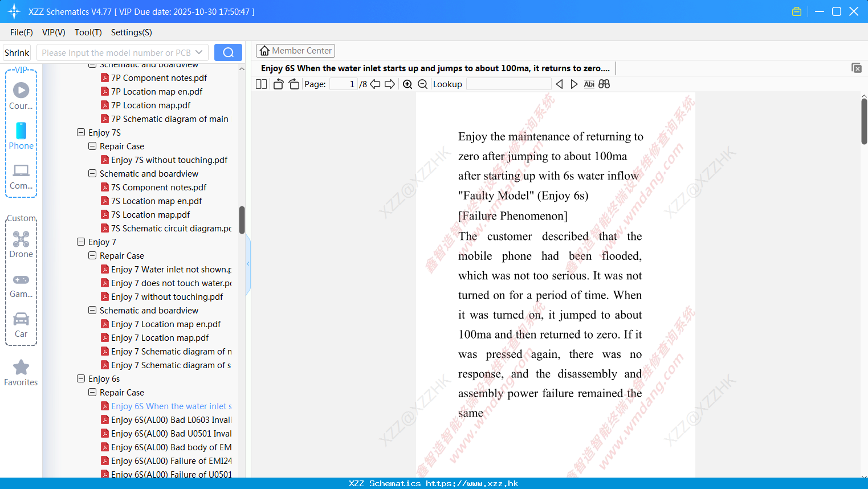Find next lookup result
This screenshot has width=868, height=489.
coord(574,84)
